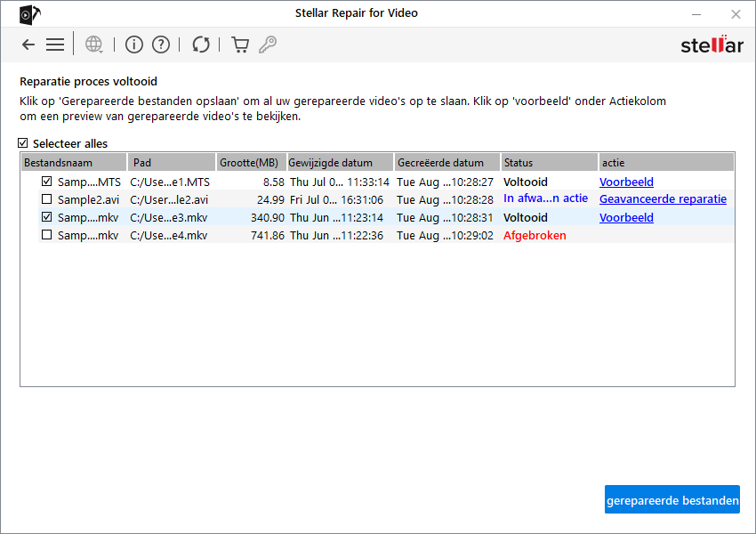Click the 'gerepareerde bestanden' save button
The width and height of the screenshot is (756, 534).
point(672,500)
